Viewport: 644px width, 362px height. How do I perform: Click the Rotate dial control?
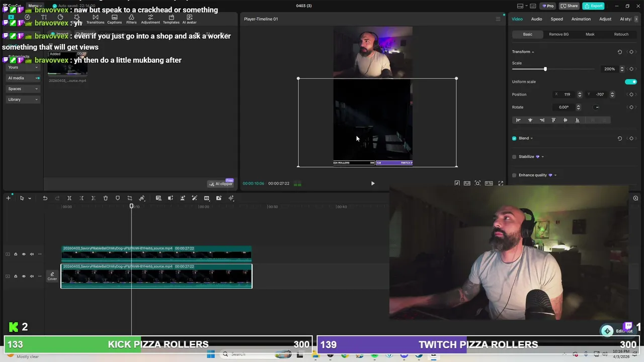click(597, 107)
